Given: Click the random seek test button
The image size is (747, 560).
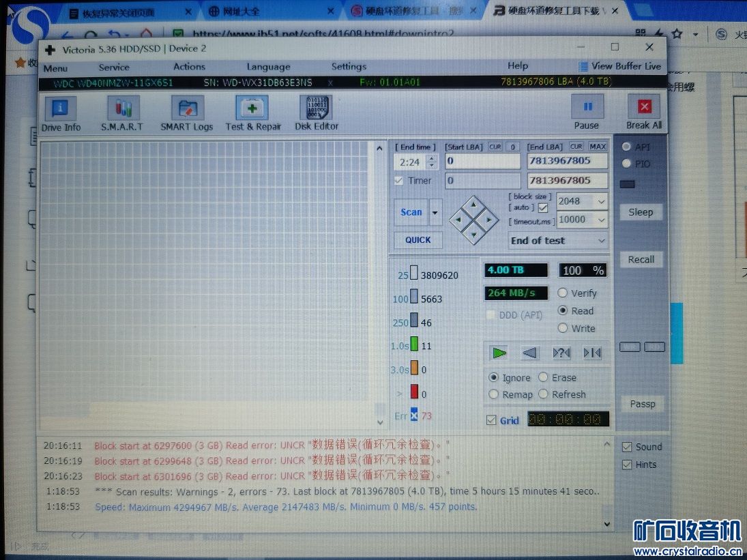Looking at the screenshot, I should 561,353.
